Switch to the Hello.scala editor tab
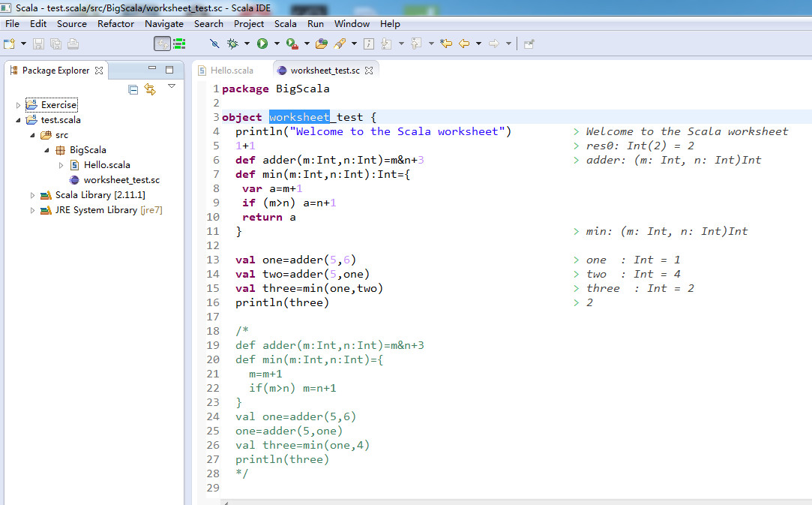 pyautogui.click(x=232, y=71)
